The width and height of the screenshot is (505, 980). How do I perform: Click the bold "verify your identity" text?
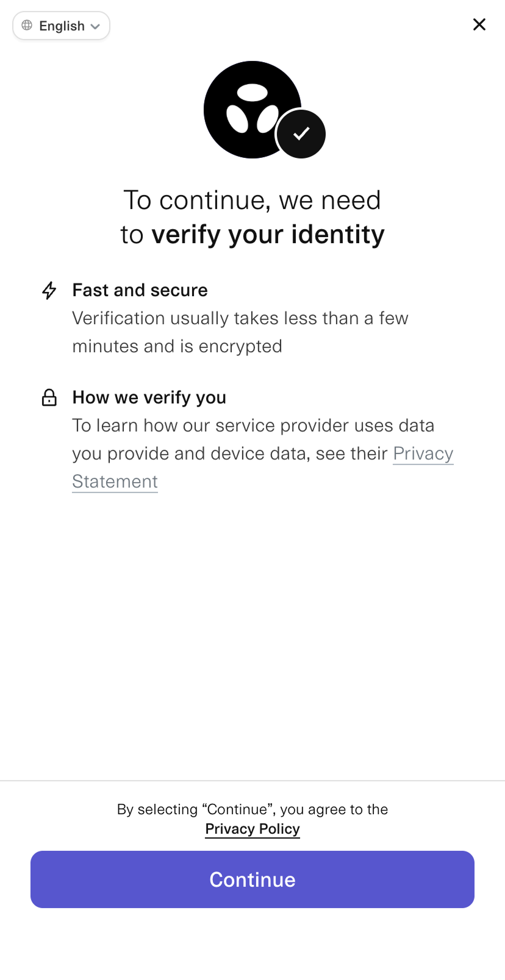pos(268,235)
